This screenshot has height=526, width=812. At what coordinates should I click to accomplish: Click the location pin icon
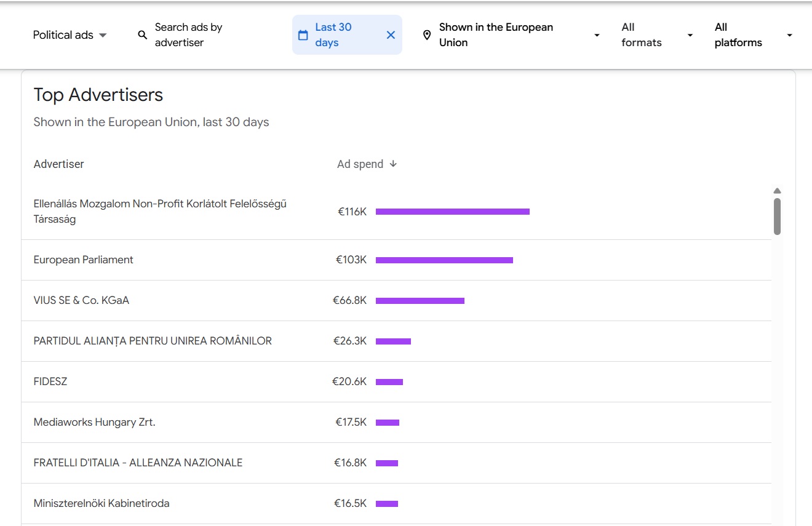(x=427, y=35)
